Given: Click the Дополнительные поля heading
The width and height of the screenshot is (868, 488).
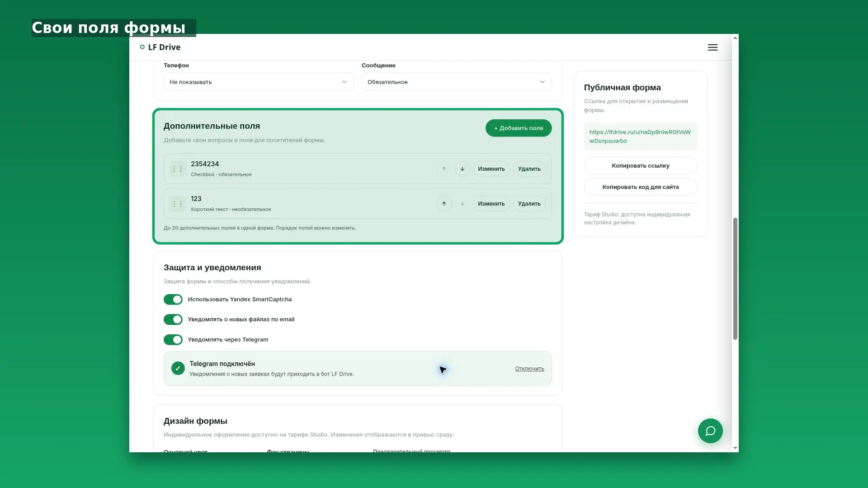Looking at the screenshot, I should pos(212,126).
